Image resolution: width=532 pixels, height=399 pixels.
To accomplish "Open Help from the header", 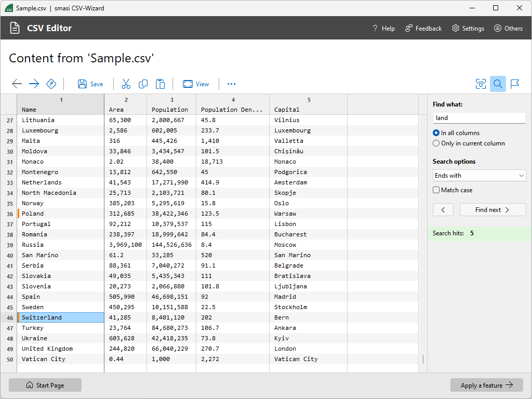I will point(383,28).
